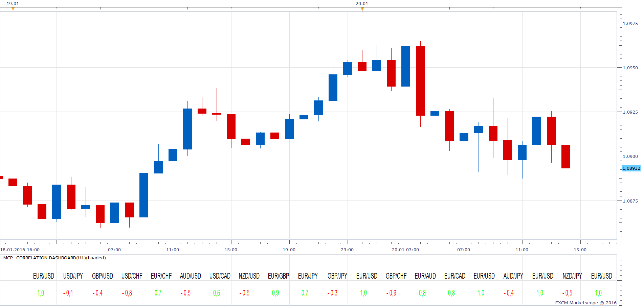Click the 20.01 date marker triangle
644x306 pixels.
coord(362,9)
